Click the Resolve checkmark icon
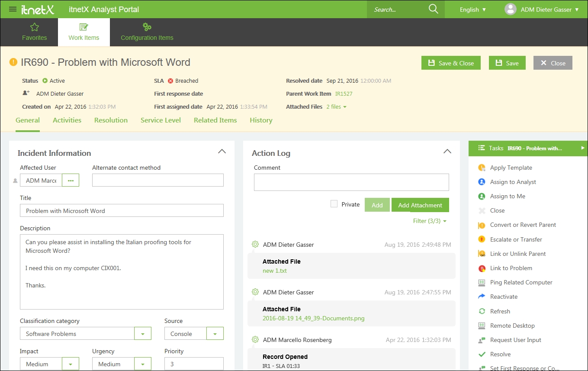 coord(482,354)
